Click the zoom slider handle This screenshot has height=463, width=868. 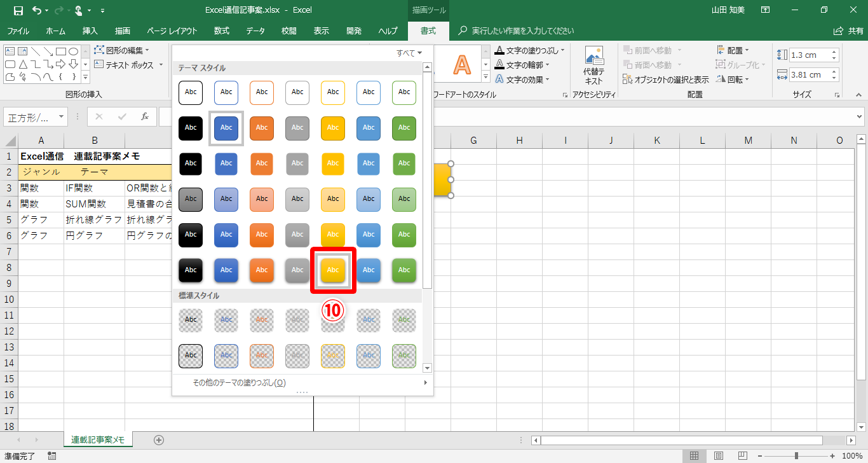[x=796, y=455]
